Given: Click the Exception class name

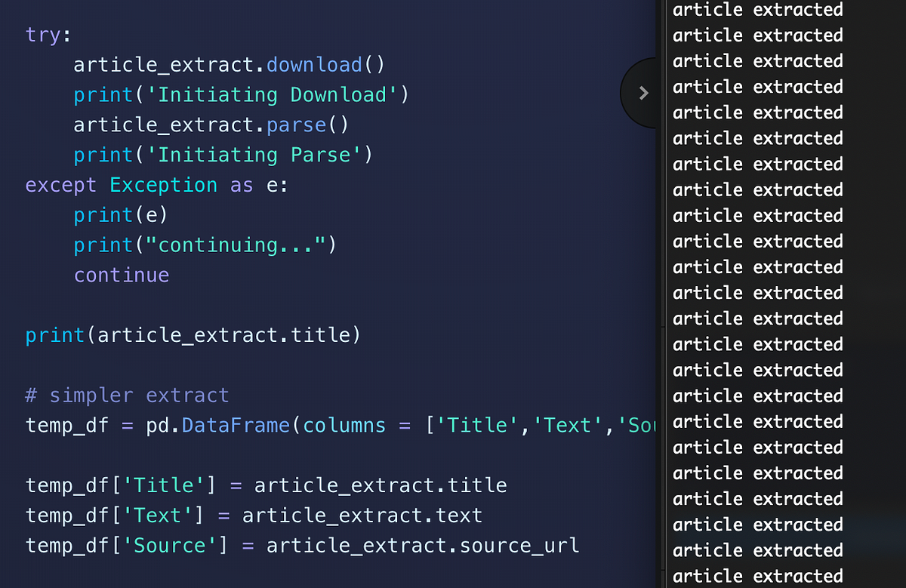Looking at the screenshot, I should [163, 184].
